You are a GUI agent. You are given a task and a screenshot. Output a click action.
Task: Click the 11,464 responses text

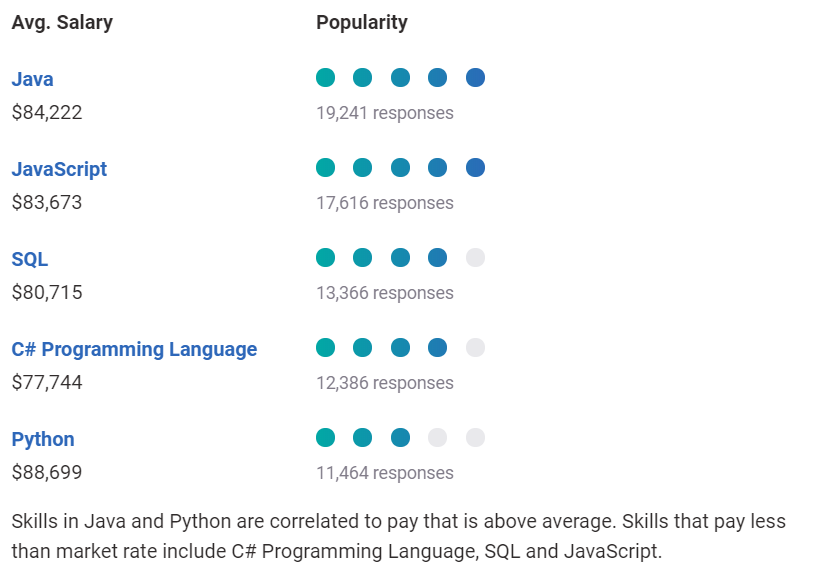click(x=385, y=473)
